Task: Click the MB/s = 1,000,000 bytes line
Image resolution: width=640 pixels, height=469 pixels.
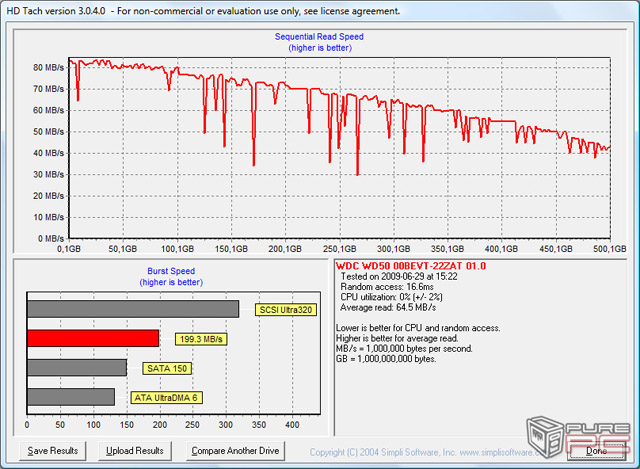Action: [x=404, y=349]
